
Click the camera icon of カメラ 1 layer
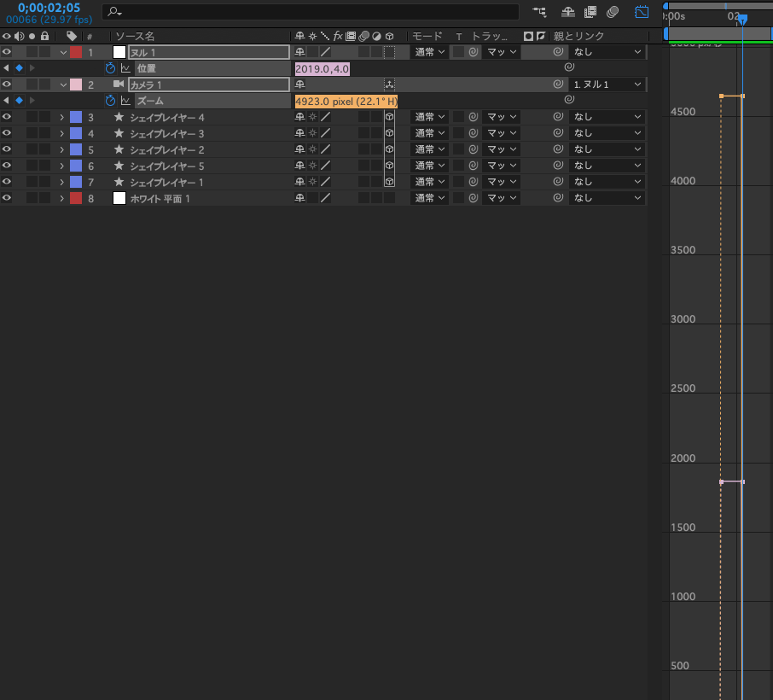119,85
